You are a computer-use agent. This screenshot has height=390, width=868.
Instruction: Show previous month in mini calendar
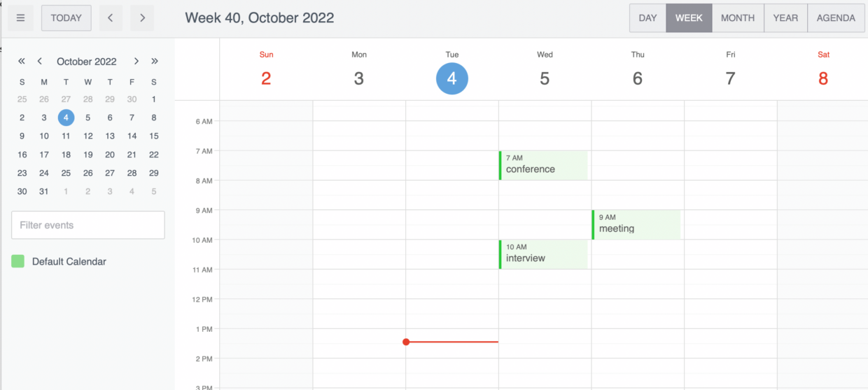pos(40,62)
